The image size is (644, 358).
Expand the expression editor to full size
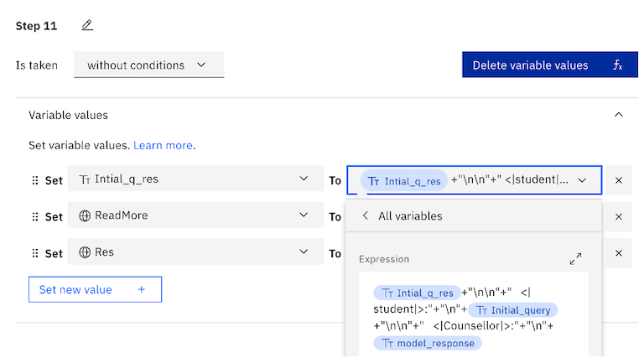[x=575, y=260]
